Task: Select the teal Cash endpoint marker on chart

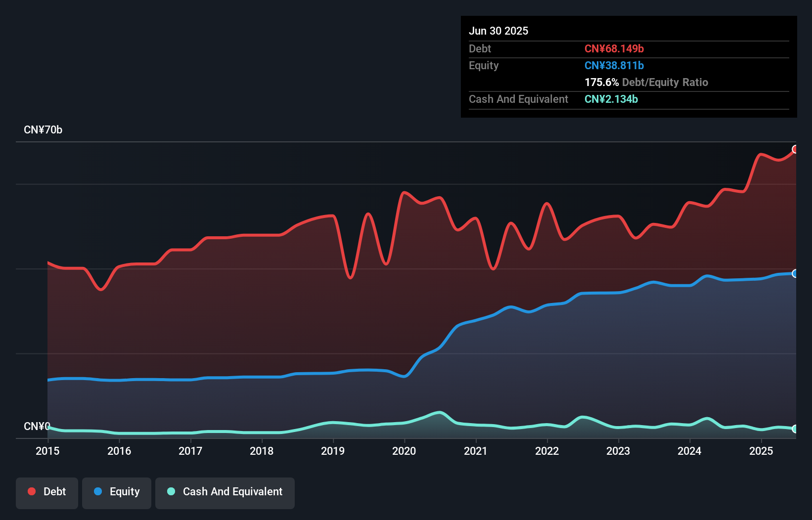Action: [795, 429]
